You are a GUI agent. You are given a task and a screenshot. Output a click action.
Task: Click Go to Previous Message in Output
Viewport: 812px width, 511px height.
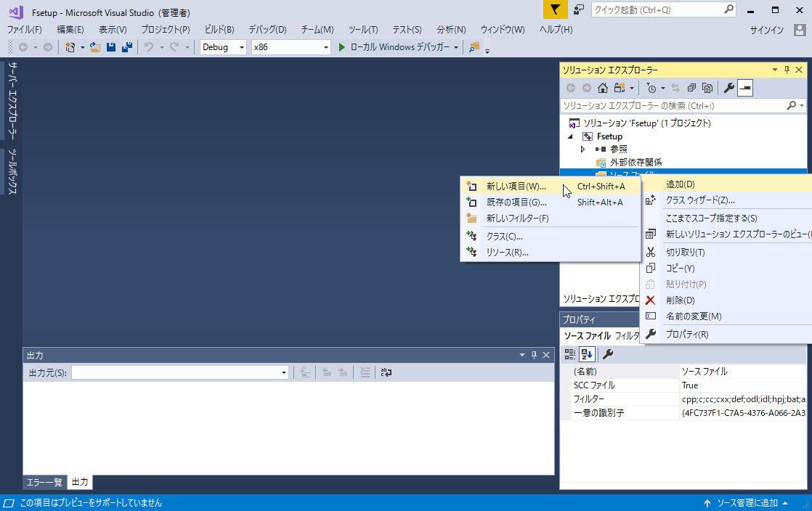pos(327,372)
